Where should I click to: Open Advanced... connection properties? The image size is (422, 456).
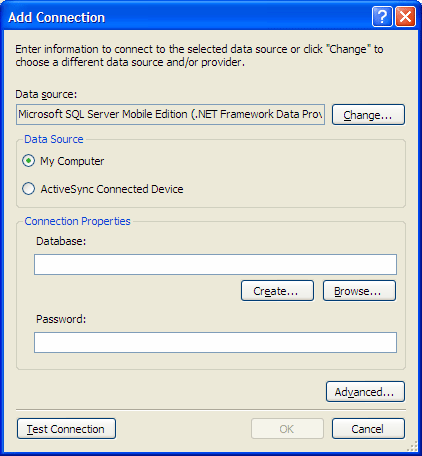(365, 392)
